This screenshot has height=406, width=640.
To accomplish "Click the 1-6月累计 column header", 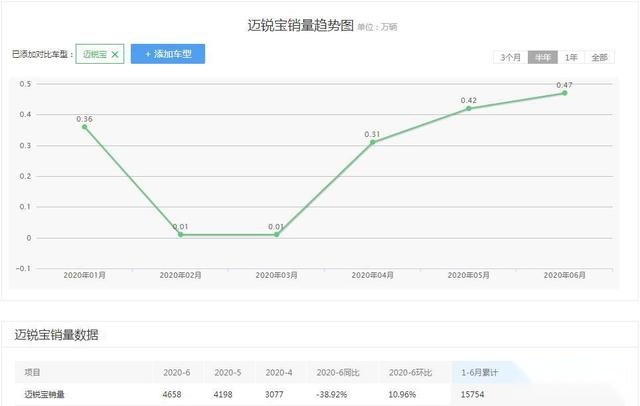I will [480, 373].
